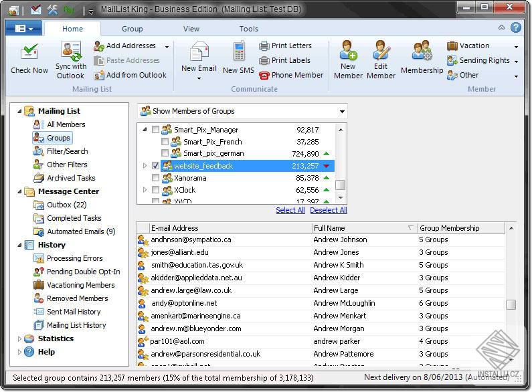Image resolution: width=532 pixels, height=392 pixels.
Task: Expand the Statistics tree node
Action: pos(19,338)
